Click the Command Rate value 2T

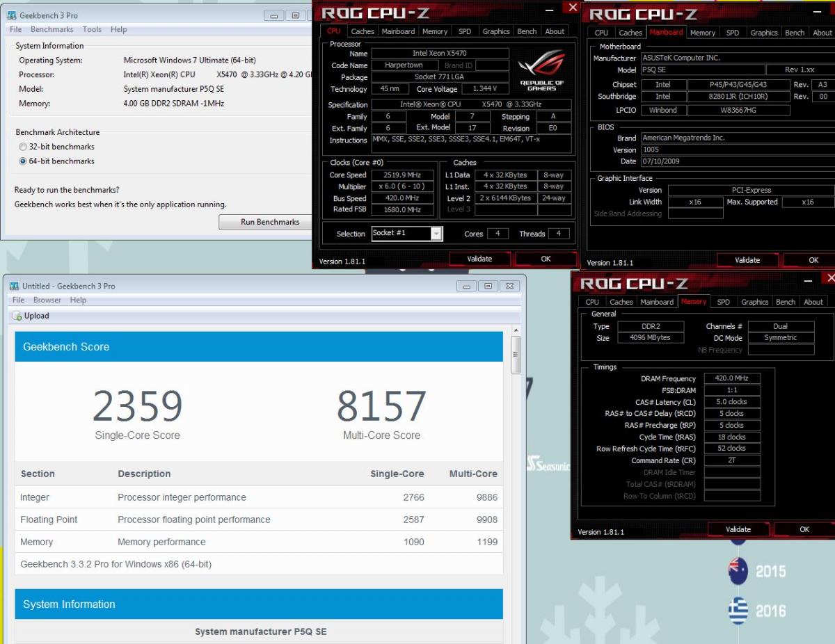733,460
